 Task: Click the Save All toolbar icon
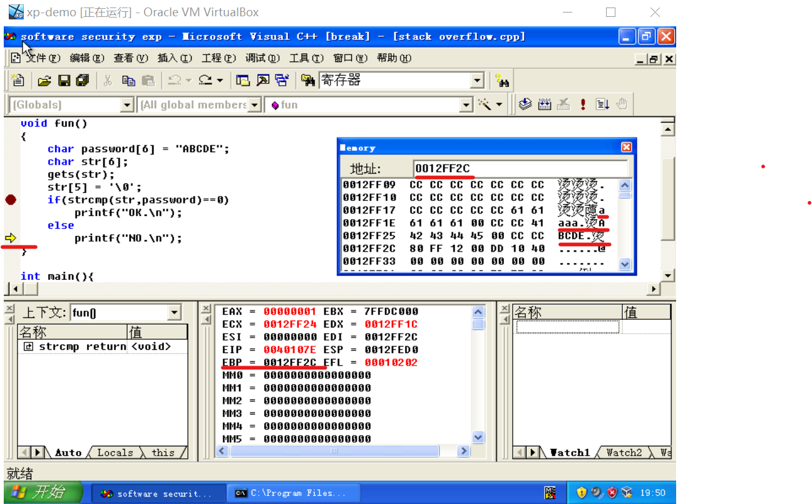[83, 80]
